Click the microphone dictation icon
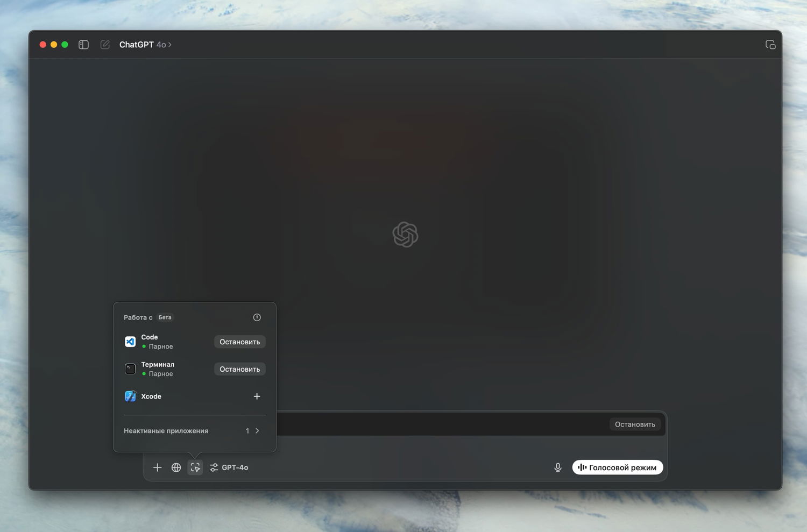Screen dimensions: 807x532 [x=558, y=467]
